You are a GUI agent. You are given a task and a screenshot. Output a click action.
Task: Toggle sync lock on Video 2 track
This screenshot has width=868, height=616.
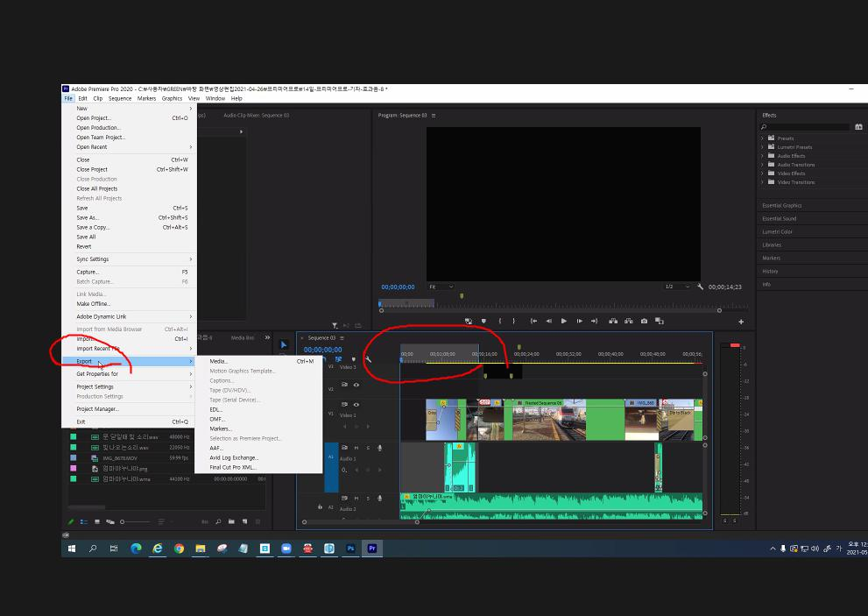[344, 385]
